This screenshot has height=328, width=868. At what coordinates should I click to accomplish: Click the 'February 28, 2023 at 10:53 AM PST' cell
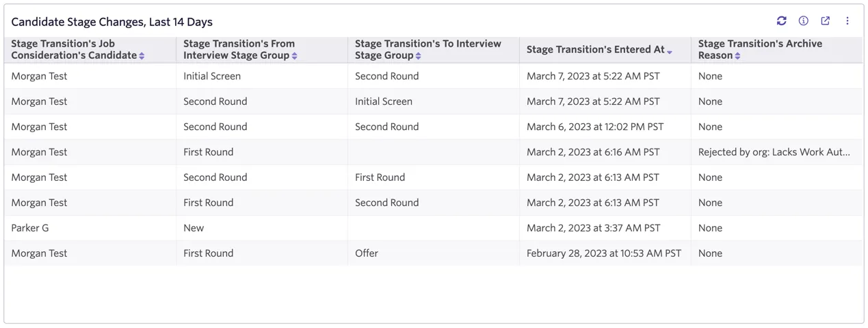[x=605, y=253]
